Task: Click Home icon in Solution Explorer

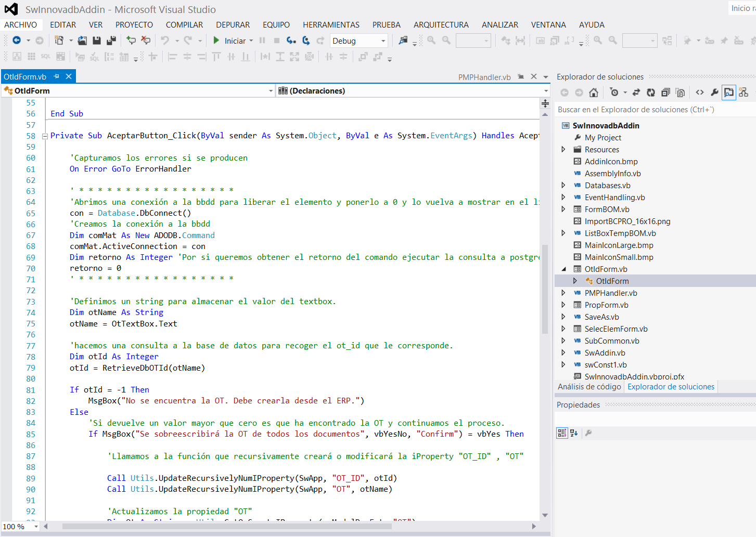Action: point(594,93)
